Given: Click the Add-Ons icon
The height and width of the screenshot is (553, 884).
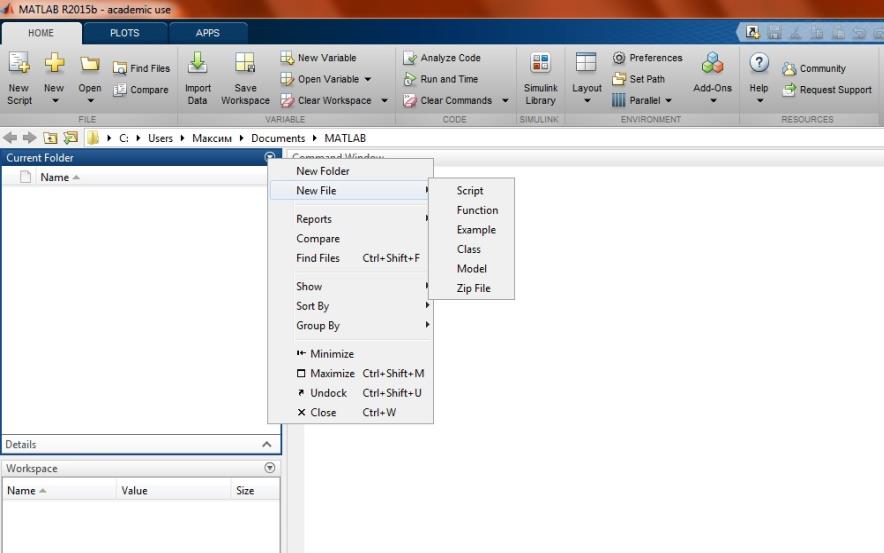Looking at the screenshot, I should click(x=713, y=63).
